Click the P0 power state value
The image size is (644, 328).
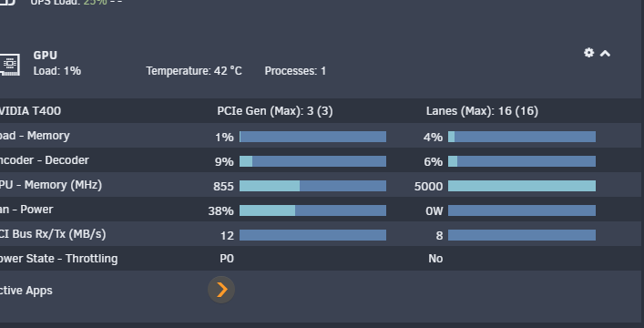coord(227,259)
